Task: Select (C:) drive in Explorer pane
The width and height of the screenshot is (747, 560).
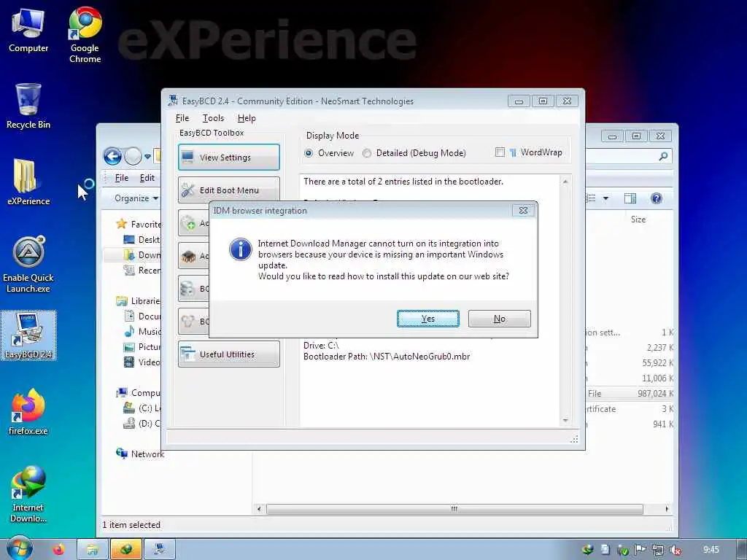Action: coord(142,408)
